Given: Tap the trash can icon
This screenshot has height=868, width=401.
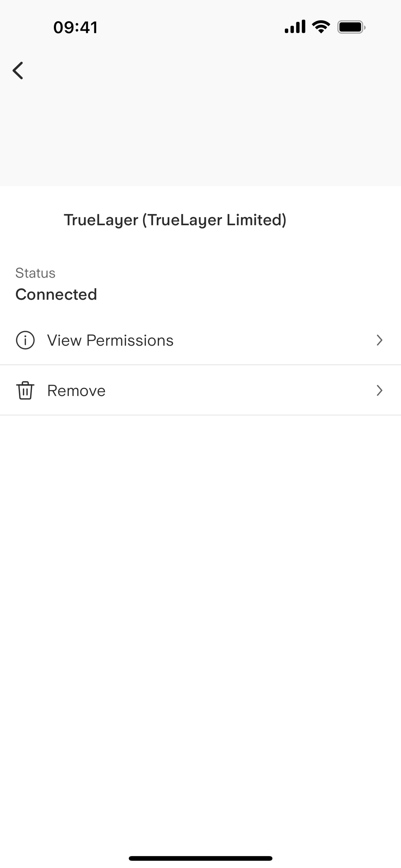Looking at the screenshot, I should (25, 391).
